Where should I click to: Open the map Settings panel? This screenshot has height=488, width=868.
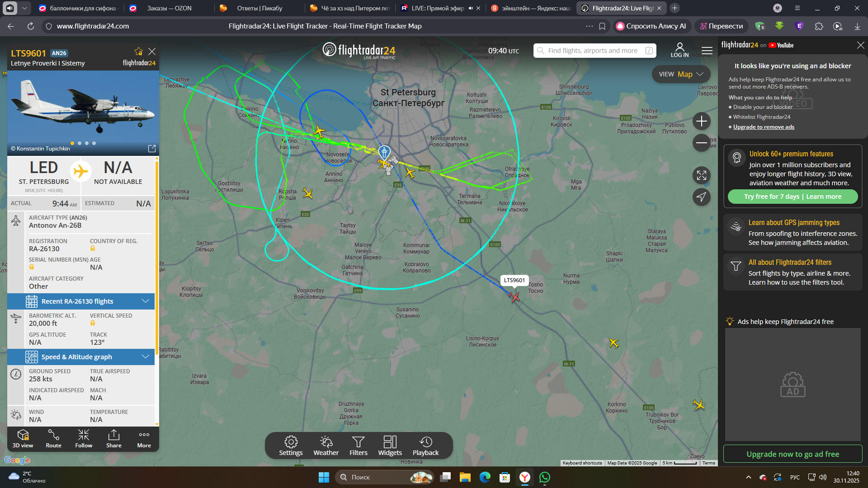tap(291, 446)
